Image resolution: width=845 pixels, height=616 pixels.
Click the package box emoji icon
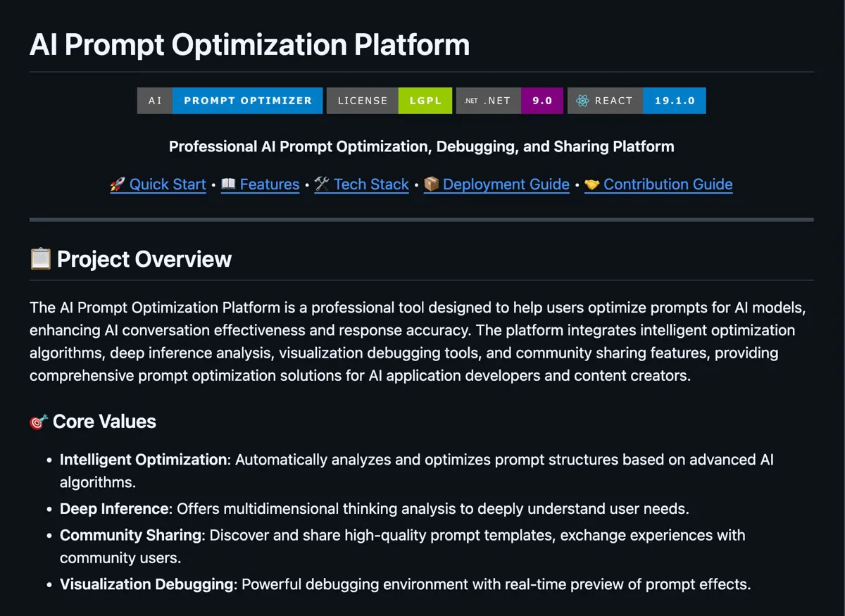[432, 184]
